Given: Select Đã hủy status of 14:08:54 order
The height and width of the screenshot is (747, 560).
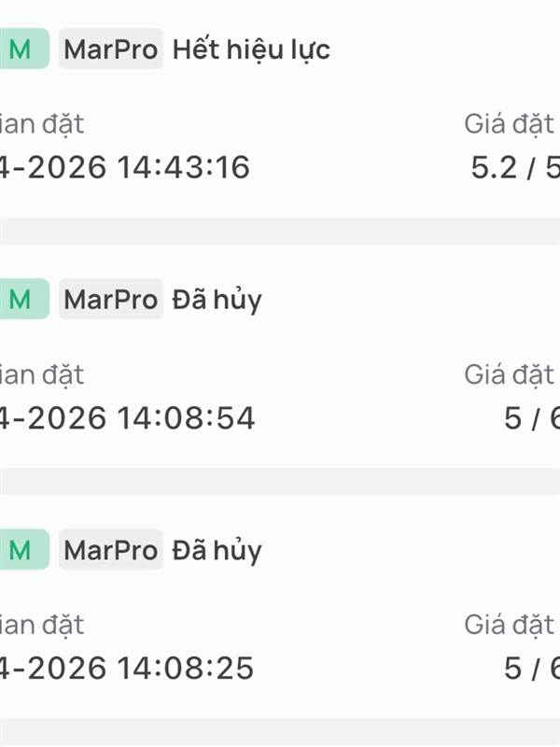Looking at the screenshot, I should pyautogui.click(x=217, y=300).
